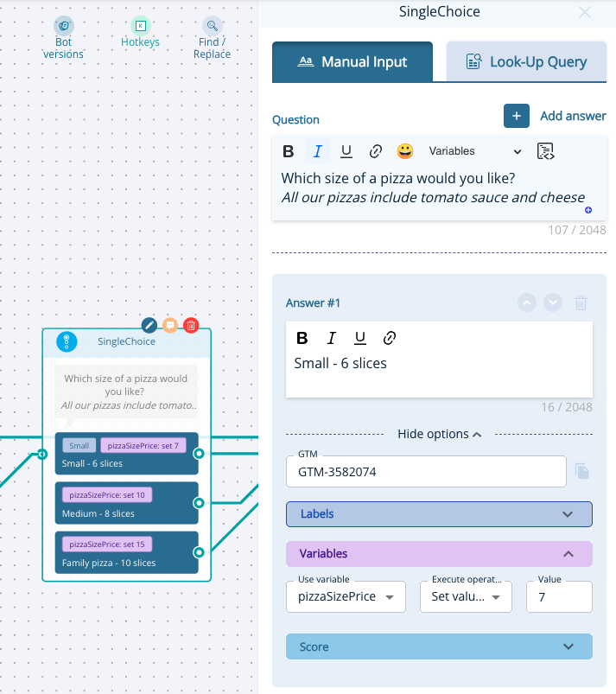The image size is (616, 694).
Task: Click the Add answer button
Action: click(x=555, y=116)
